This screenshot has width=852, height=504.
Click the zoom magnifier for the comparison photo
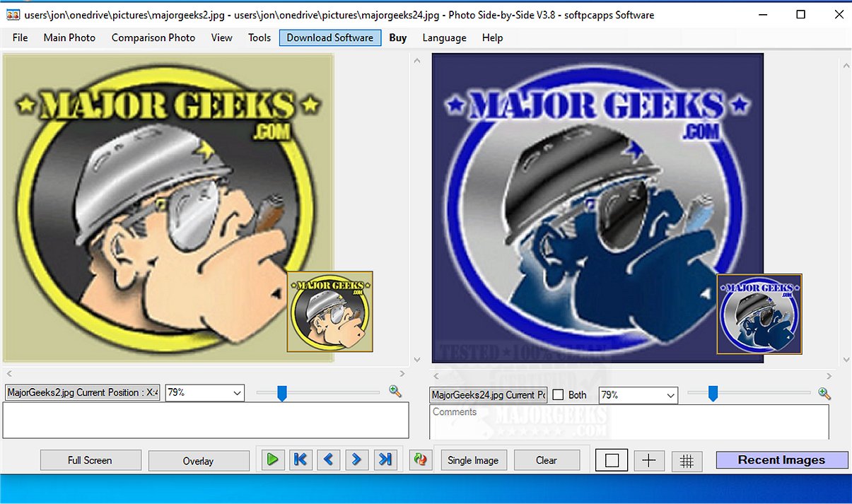[824, 393]
